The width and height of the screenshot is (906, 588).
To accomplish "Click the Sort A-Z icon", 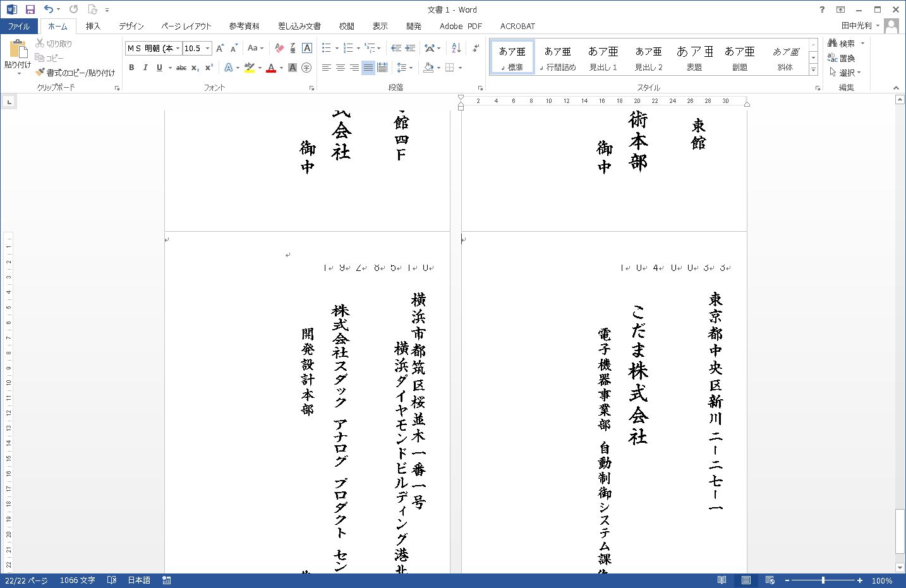I will click(x=457, y=48).
